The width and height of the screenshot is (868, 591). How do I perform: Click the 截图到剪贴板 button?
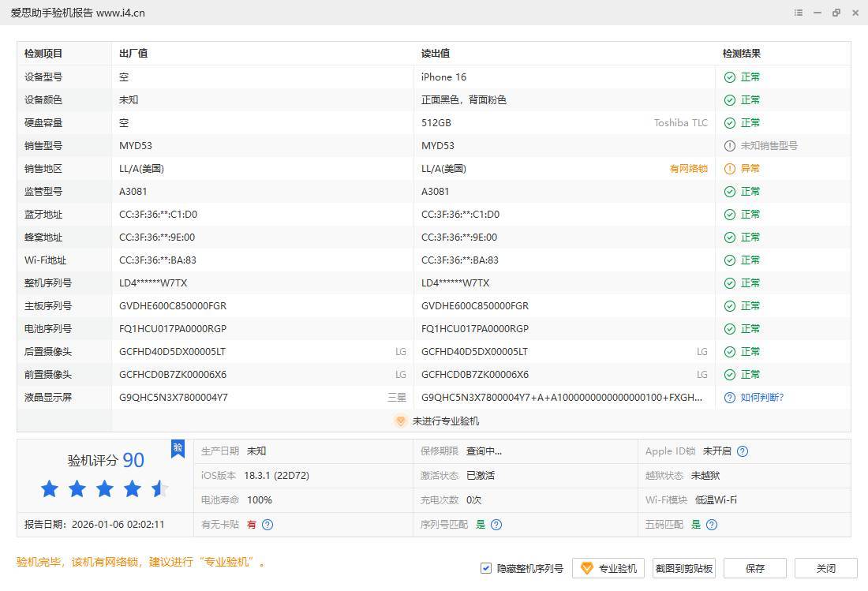click(683, 568)
